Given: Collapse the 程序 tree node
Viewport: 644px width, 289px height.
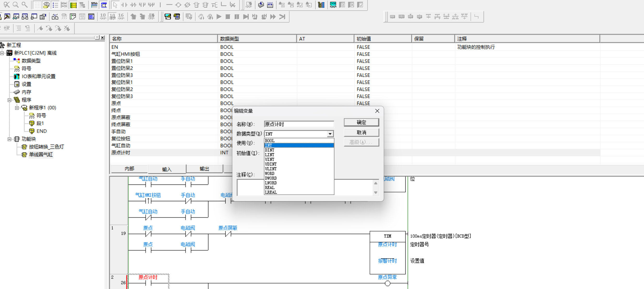Looking at the screenshot, I should 9,100.
